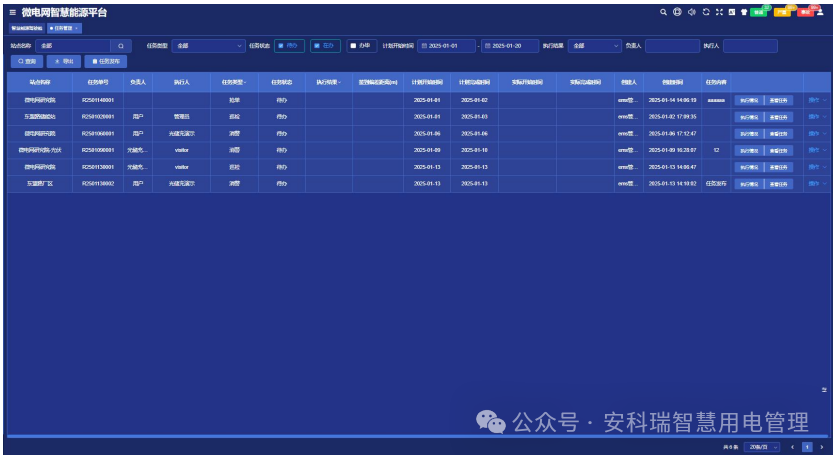
Task: Select the 任务管理 tab
Action: tap(62, 28)
